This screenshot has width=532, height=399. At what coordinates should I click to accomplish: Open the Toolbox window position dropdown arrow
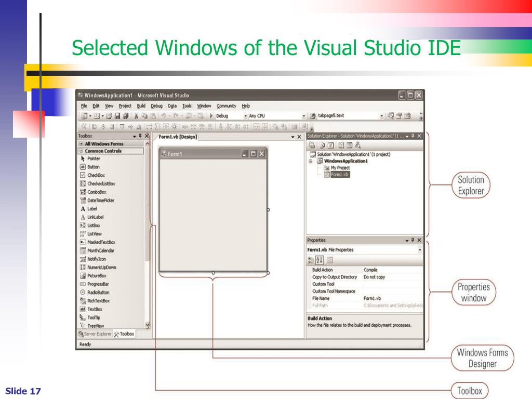coord(135,137)
